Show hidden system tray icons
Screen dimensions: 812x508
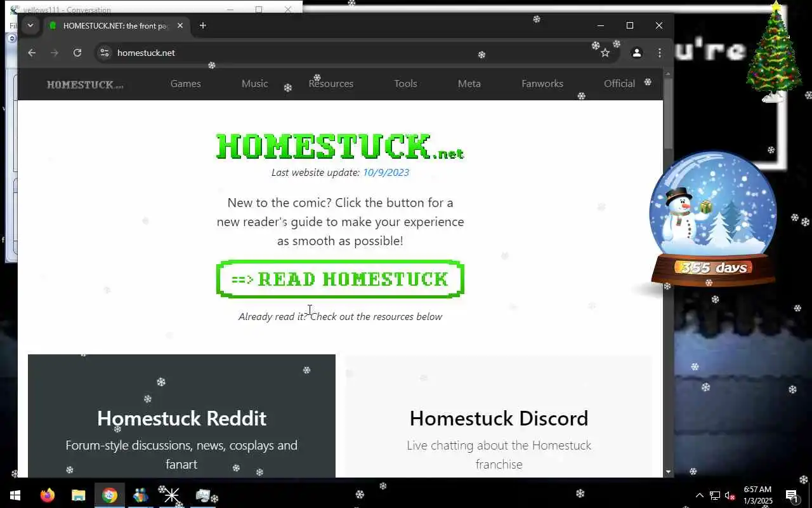(700, 495)
